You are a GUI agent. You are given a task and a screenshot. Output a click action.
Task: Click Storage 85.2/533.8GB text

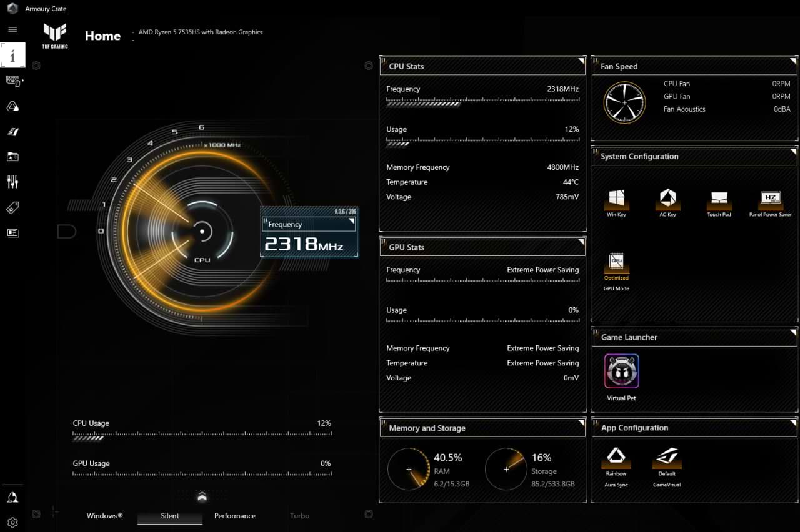[553, 484]
